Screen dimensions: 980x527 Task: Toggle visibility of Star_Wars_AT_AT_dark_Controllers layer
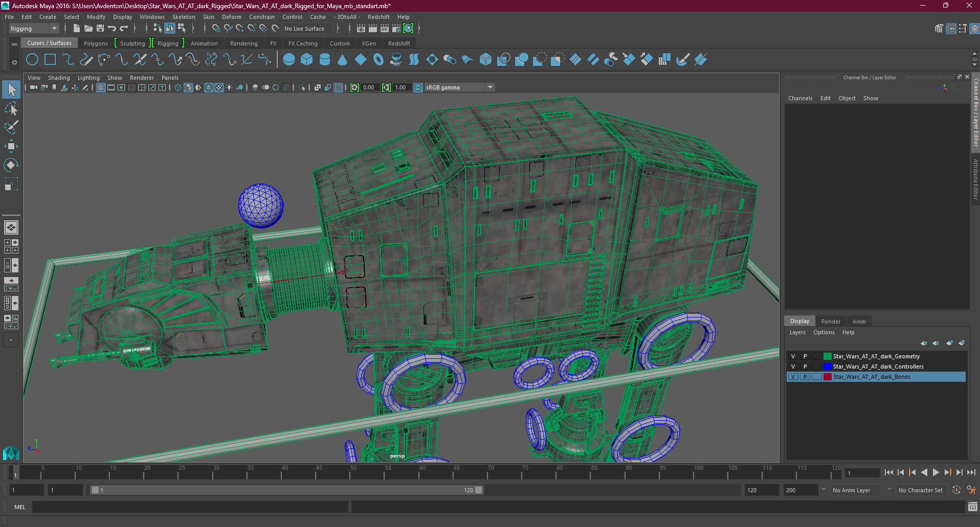pyautogui.click(x=793, y=366)
